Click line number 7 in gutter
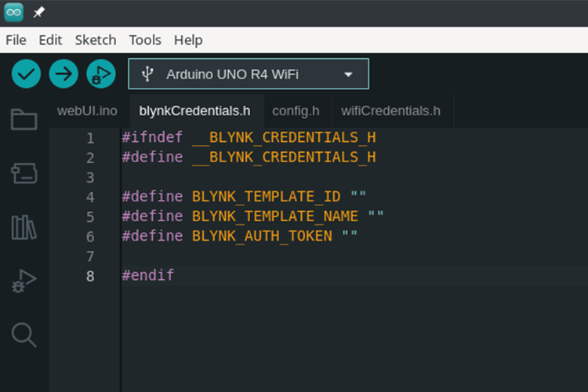Image resolution: width=588 pixels, height=392 pixels. (x=90, y=256)
